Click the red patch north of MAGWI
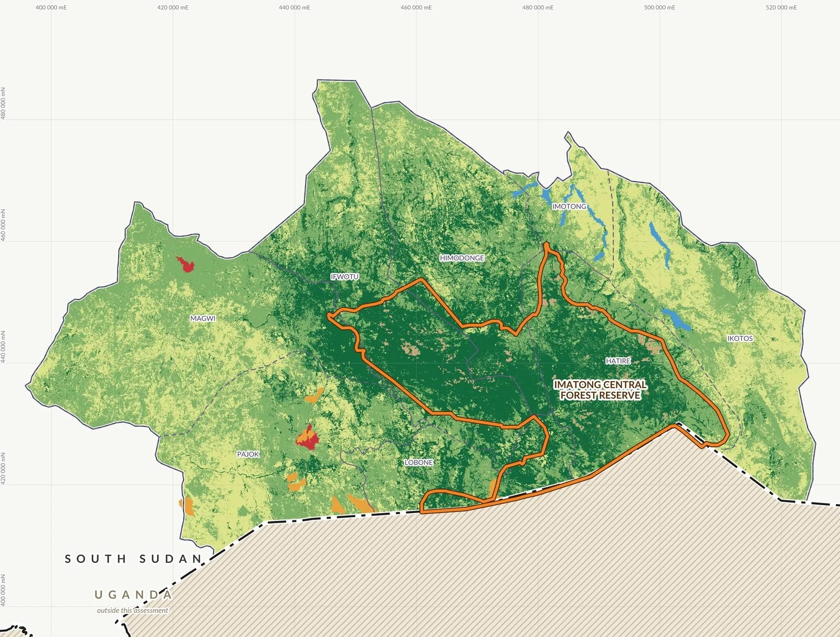 (x=186, y=264)
